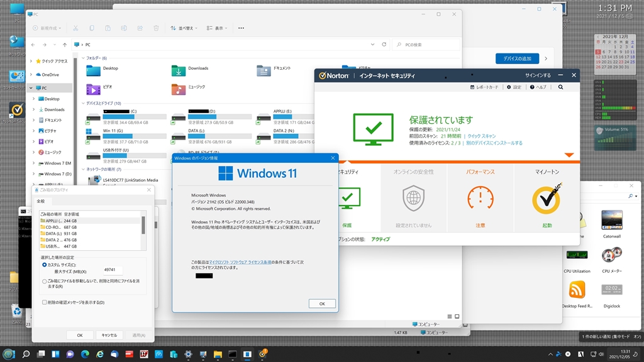Image resolution: width=644 pixels, height=362 pixels.
Task: Click OK in the Windows version dialog
Action: click(x=322, y=304)
